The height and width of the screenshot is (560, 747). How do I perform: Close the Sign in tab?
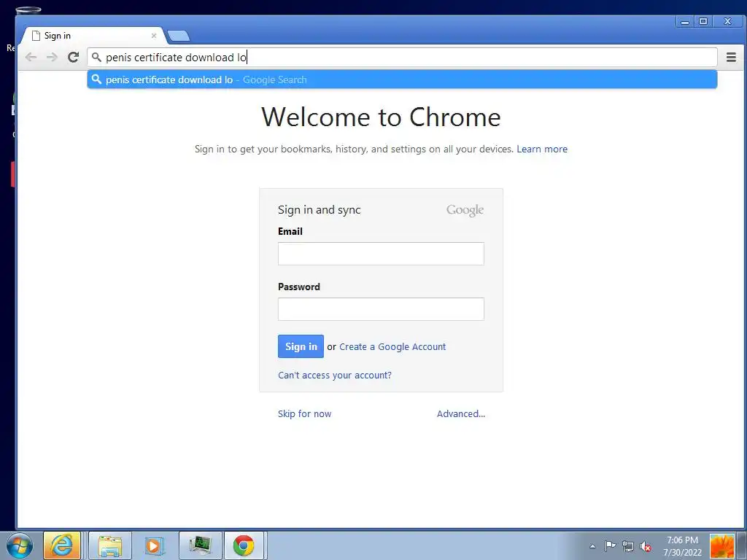pyautogui.click(x=154, y=36)
